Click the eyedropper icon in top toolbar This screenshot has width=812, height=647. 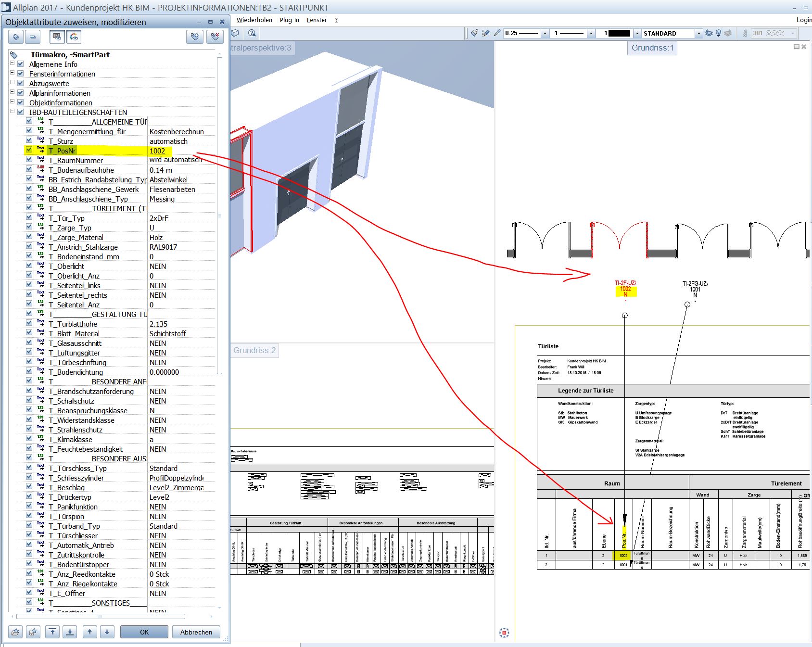pyautogui.click(x=497, y=33)
